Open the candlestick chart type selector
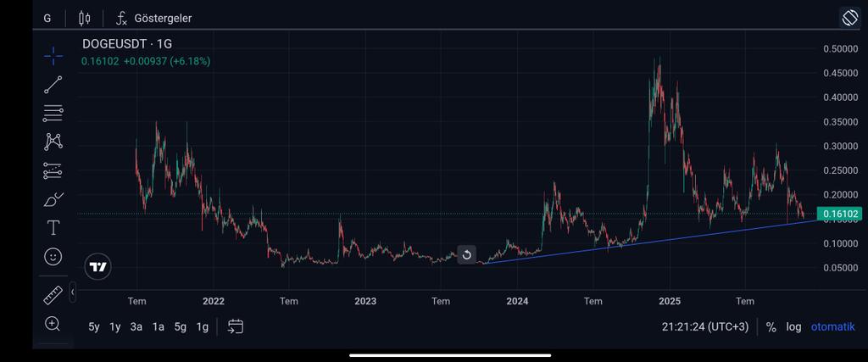The width and height of the screenshot is (868, 362). [85, 19]
